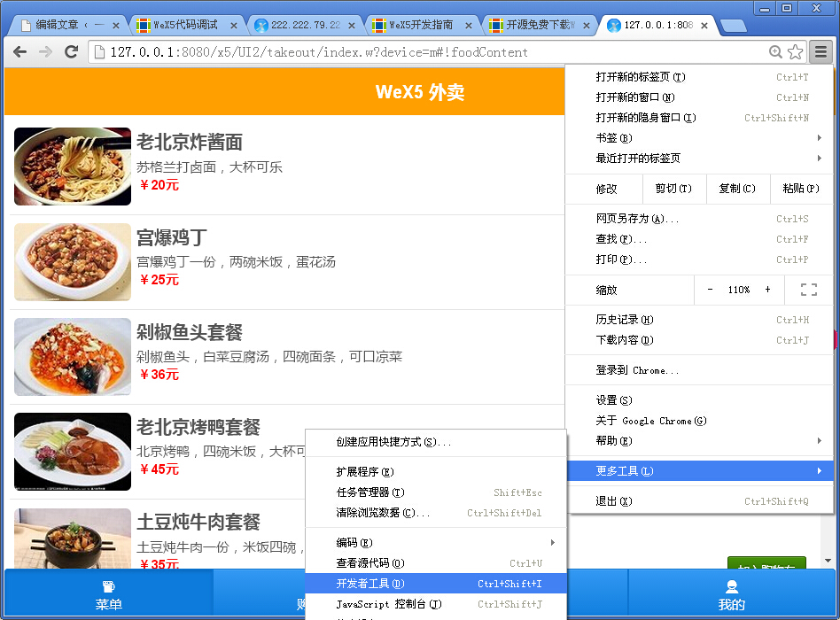Open the Chrome hamburger menu icon
Viewport: 840px width, 620px height.
pos(821,52)
